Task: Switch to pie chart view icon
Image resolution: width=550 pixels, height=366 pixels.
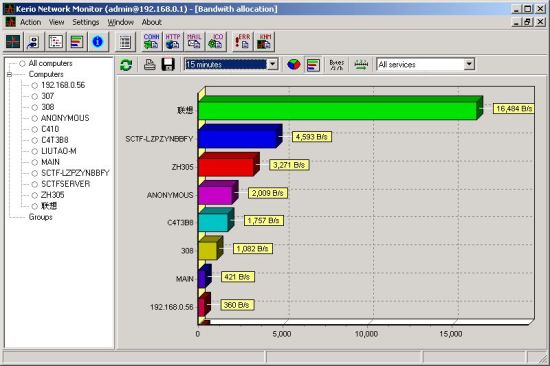Action: click(x=294, y=65)
